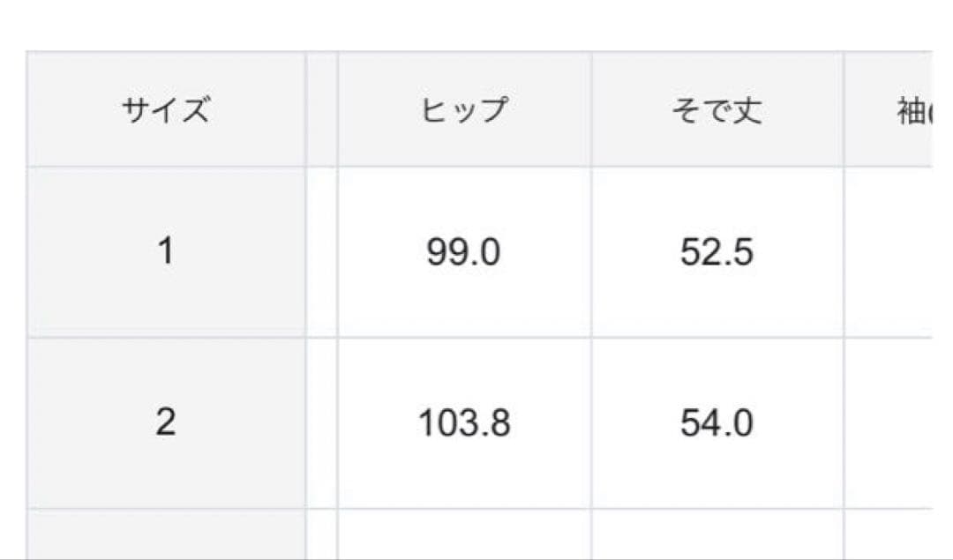
Task: Click the そで丈 column header
Action: (717, 111)
